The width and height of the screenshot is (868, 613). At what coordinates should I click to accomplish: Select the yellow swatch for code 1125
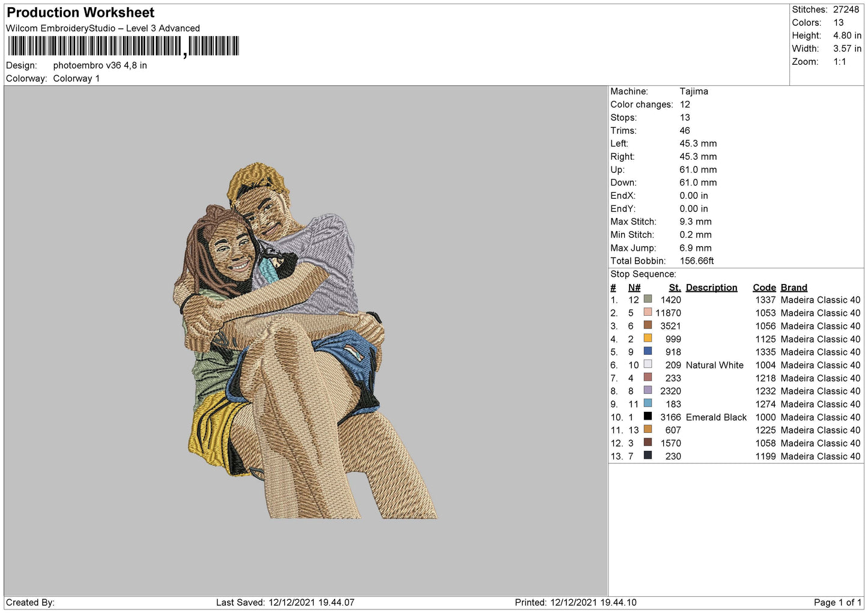pyautogui.click(x=648, y=338)
